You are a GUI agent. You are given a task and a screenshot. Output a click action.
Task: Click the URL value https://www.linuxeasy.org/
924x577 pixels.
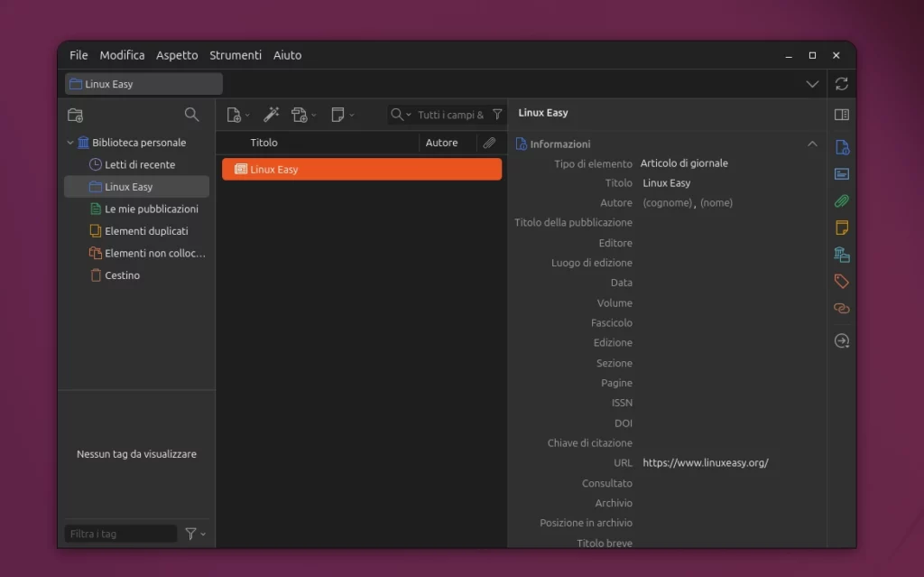[706, 462]
